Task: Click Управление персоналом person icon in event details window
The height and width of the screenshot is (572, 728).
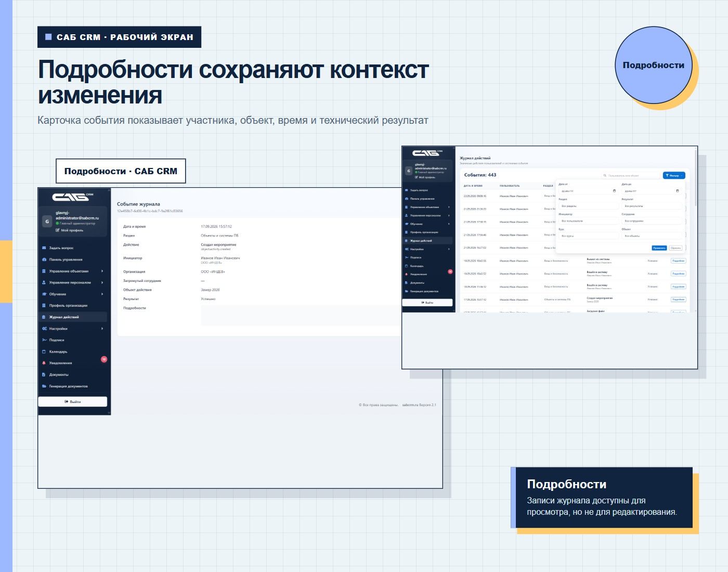Action: (44, 282)
